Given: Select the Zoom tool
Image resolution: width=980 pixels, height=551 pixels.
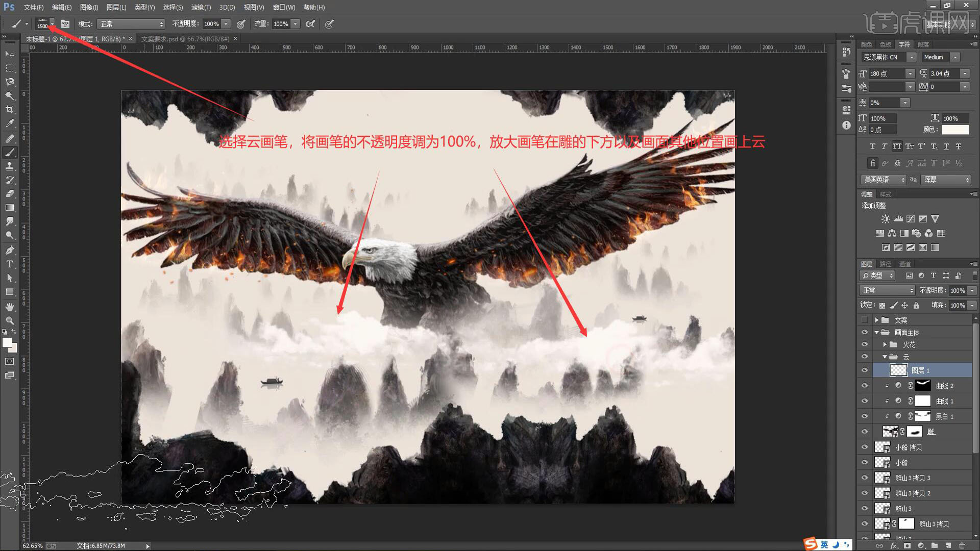Looking at the screenshot, I should click(x=10, y=320).
